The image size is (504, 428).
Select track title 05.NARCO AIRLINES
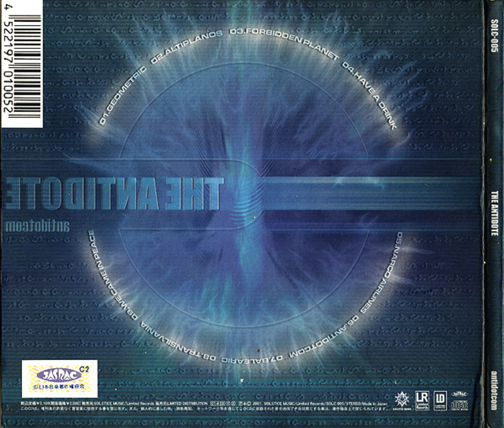click(x=382, y=273)
